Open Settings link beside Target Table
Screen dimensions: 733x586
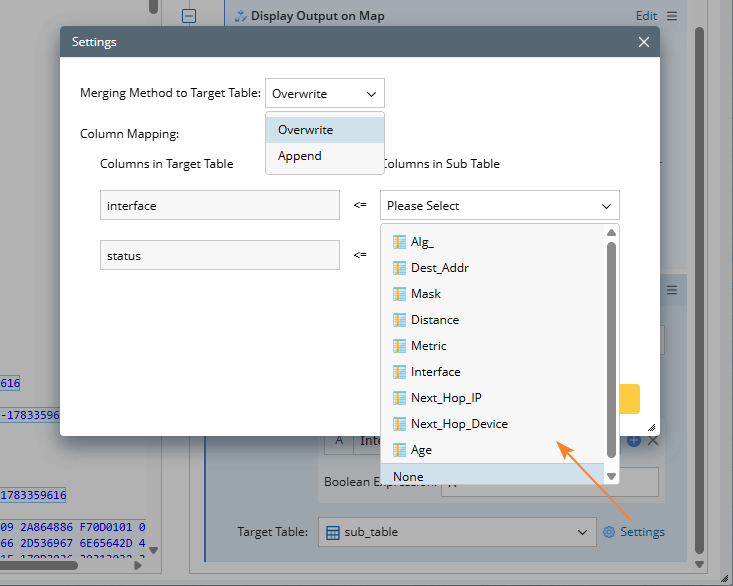click(x=641, y=532)
